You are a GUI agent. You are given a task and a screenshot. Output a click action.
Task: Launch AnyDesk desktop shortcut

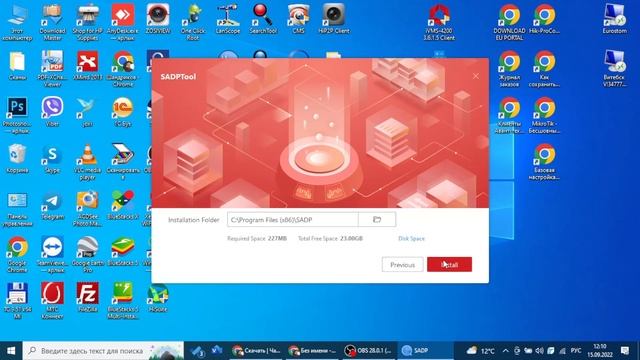(122, 22)
